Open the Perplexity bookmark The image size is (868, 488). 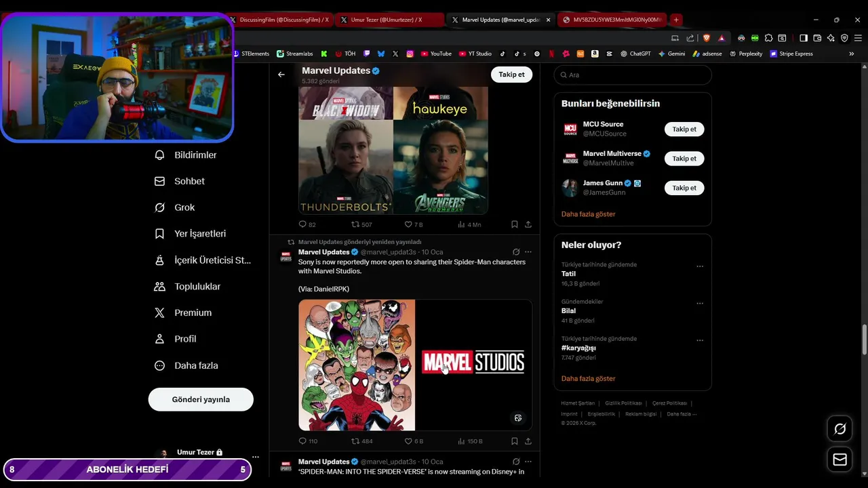pyautogui.click(x=746, y=54)
